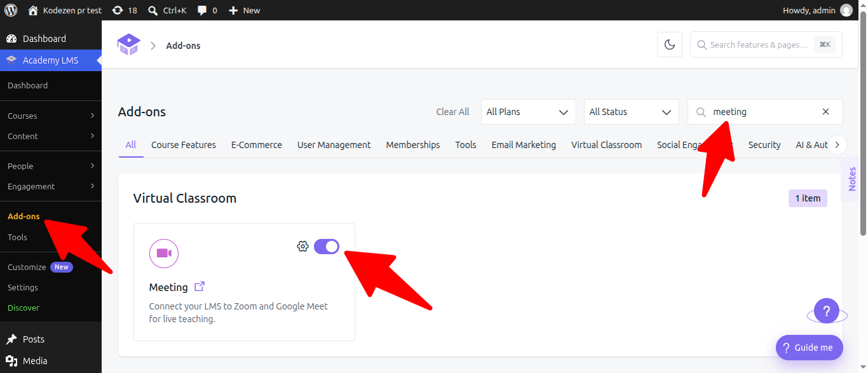868x373 pixels.
Task: Open Customize with the New badge
Action: pos(40,267)
